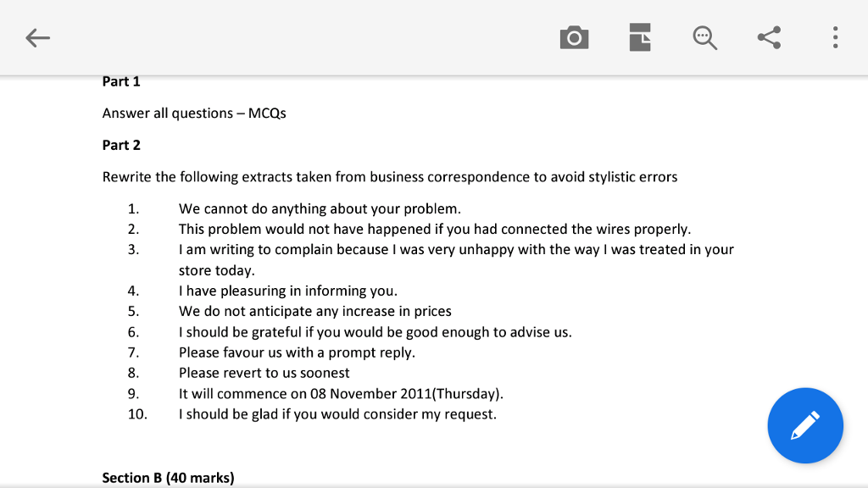Viewport: 868px width, 488px height.
Task: Click the "Answer all questions – MCQs" line
Action: [x=194, y=113]
